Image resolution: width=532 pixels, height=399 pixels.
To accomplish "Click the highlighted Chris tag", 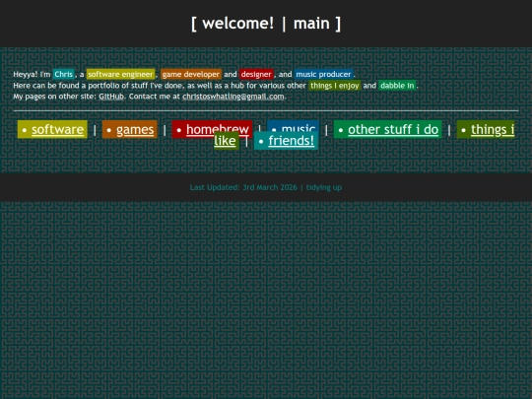I will 63,74.
